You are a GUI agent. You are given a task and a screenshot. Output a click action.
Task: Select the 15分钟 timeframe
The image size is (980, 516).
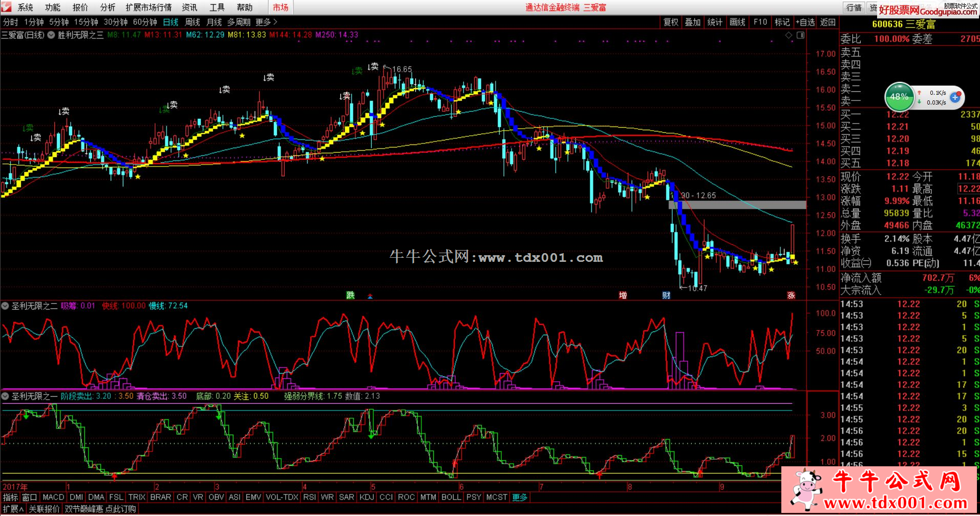pyautogui.click(x=86, y=22)
